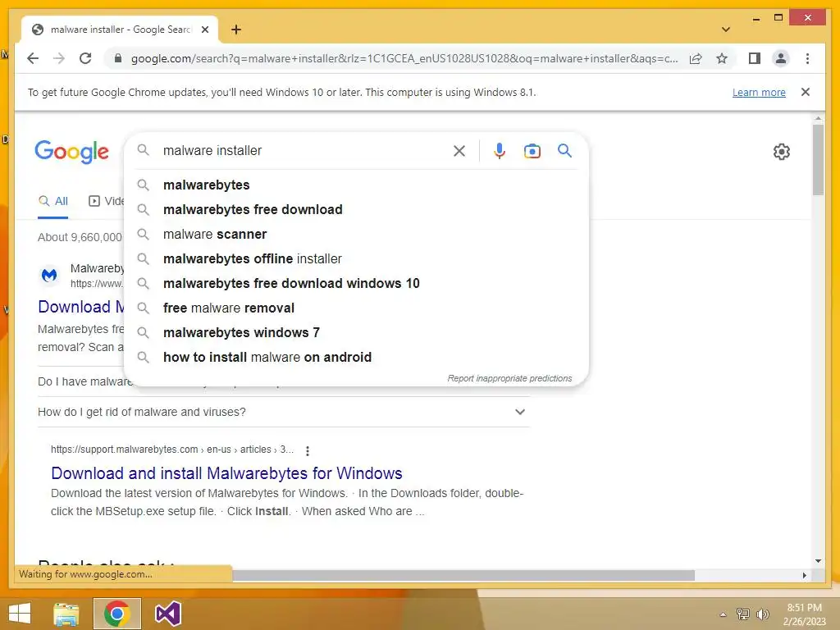Switch to the Videos results tab
This screenshot has height=630, width=840.
pyautogui.click(x=106, y=202)
